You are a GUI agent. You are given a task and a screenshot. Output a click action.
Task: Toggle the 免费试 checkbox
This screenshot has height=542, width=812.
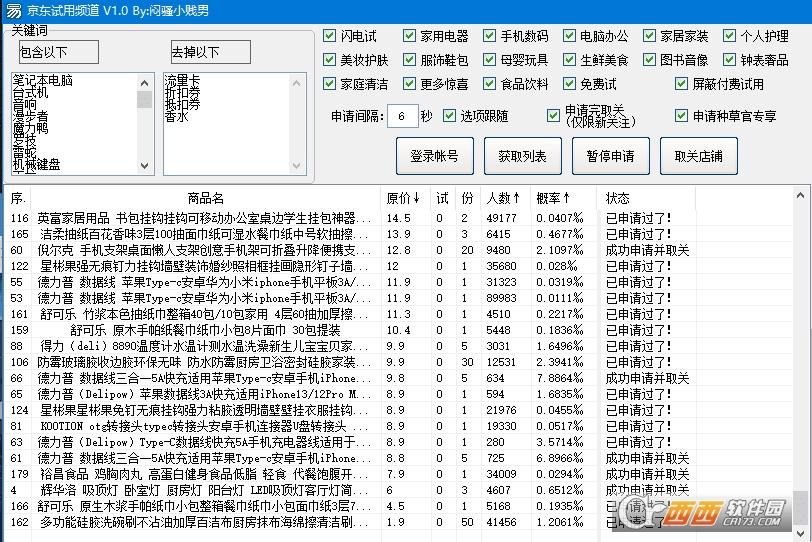click(569, 83)
